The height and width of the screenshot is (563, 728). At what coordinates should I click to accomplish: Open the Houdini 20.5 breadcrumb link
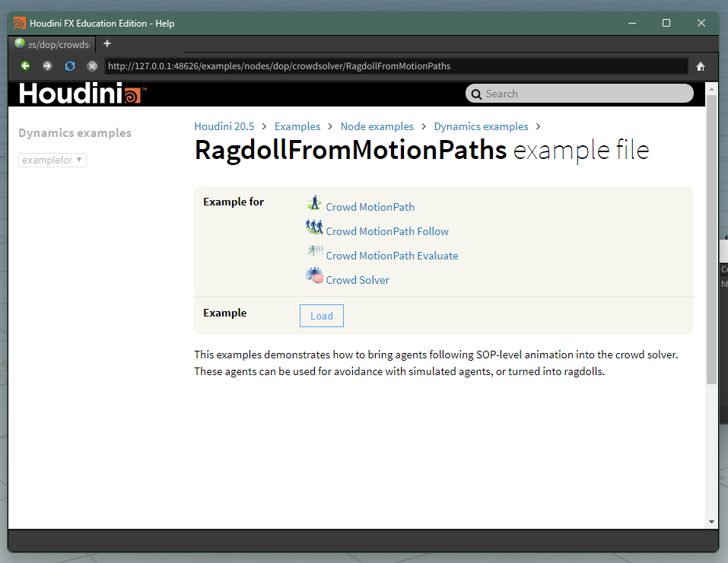click(224, 126)
